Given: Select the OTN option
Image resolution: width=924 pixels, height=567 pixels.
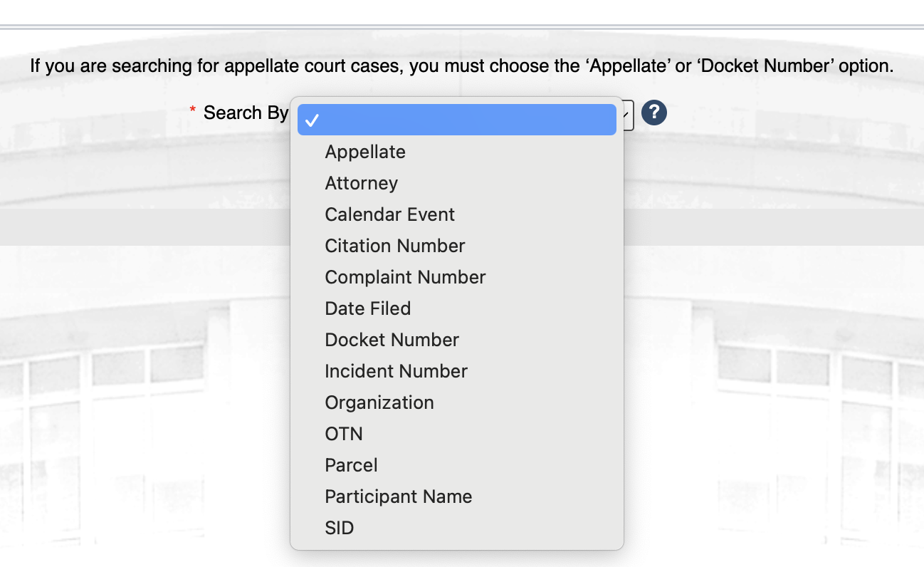Looking at the screenshot, I should (344, 434).
